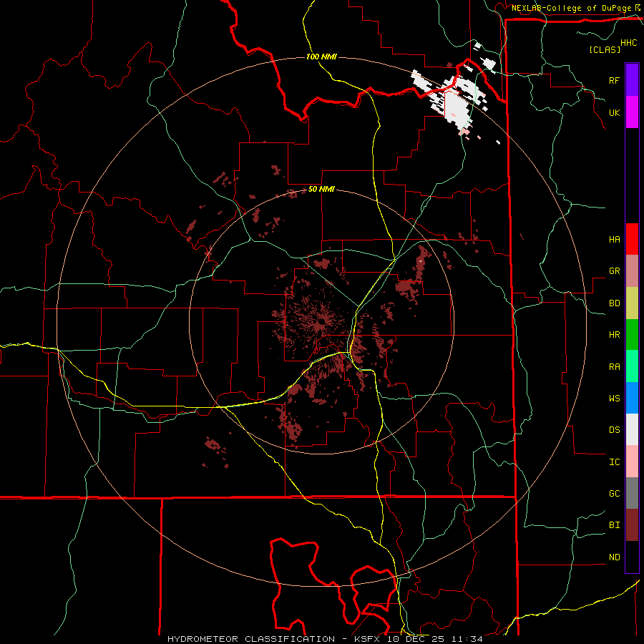Click the BD legend label
644x644 pixels.
(615, 303)
